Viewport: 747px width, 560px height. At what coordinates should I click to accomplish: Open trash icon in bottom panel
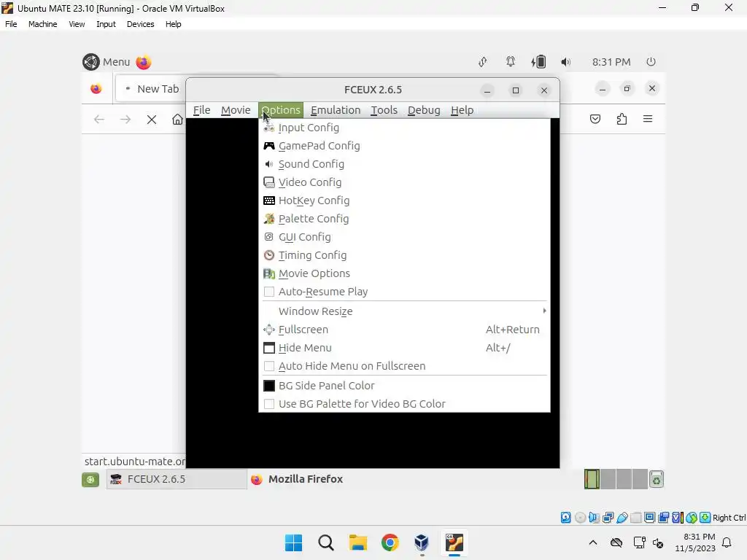click(657, 480)
